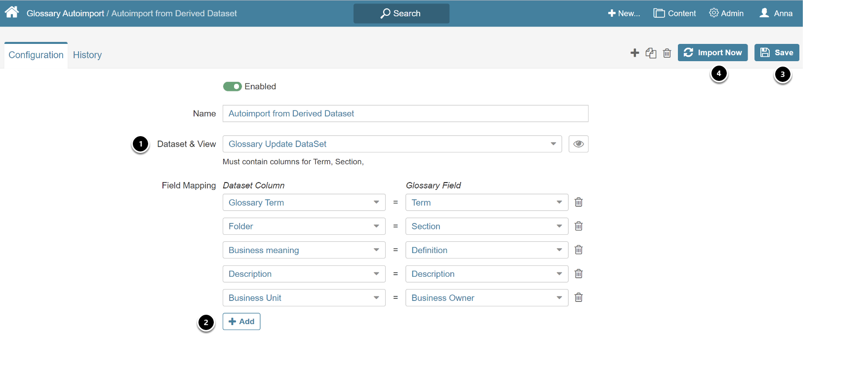
Task: Delete the Glossary Term mapping row
Action: click(579, 202)
